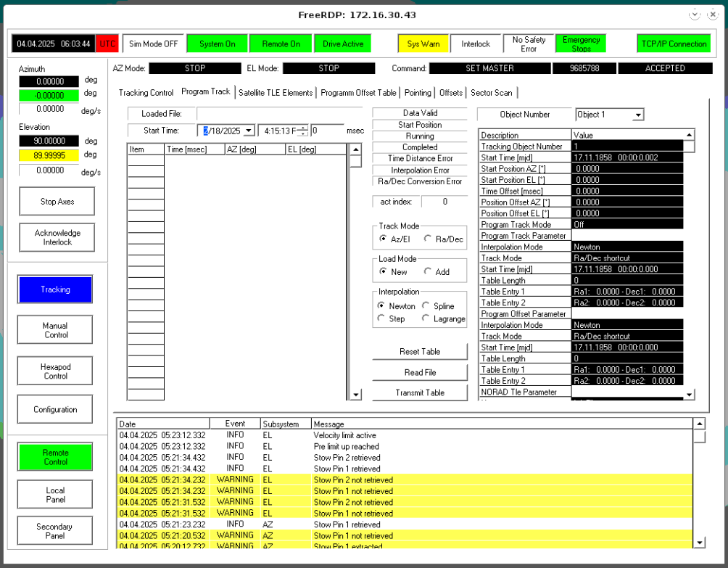Click the act index value field
The height and width of the screenshot is (568, 728).
click(x=444, y=202)
